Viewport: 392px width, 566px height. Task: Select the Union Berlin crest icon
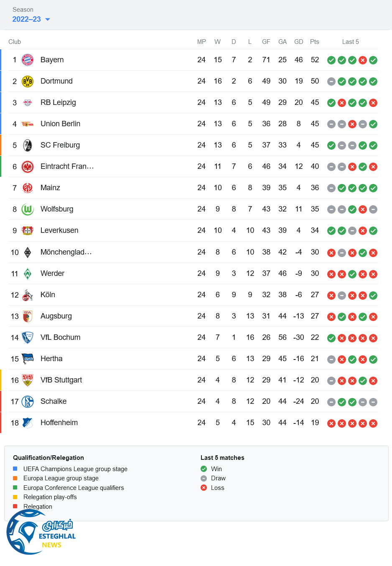coord(28,124)
